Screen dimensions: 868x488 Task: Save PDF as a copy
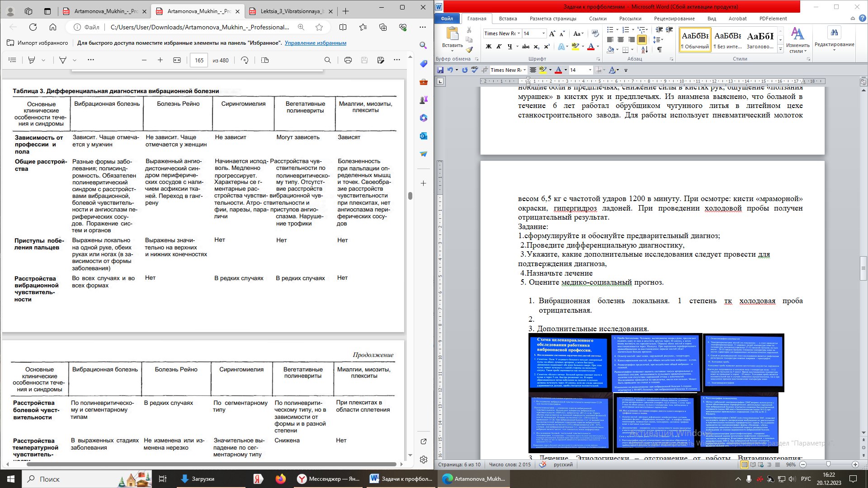(x=381, y=60)
